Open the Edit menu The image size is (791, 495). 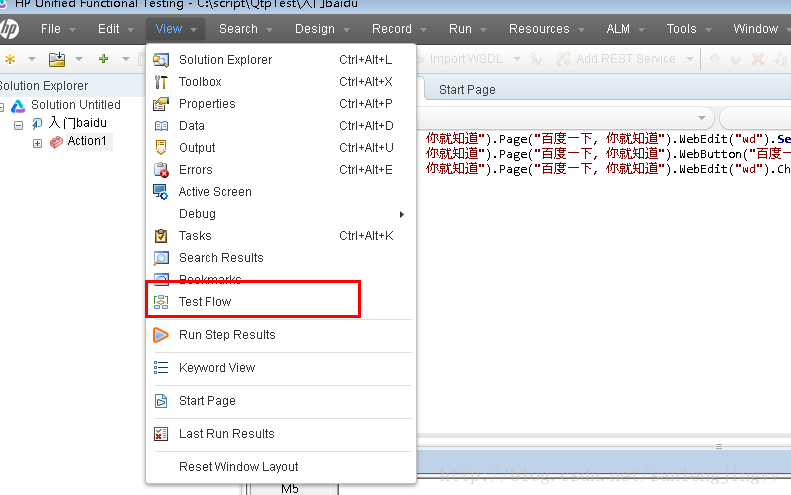116,29
